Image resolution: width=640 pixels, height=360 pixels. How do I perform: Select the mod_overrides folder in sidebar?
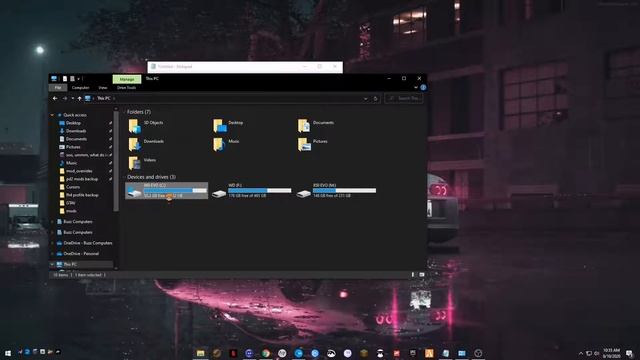point(76,171)
